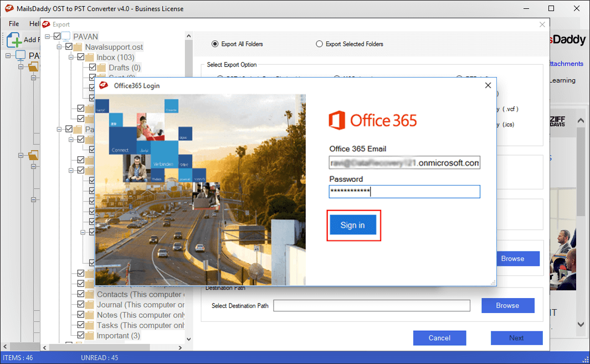Image resolution: width=590 pixels, height=364 pixels.
Task: Click the Attachments link in main window
Action: coord(567,64)
